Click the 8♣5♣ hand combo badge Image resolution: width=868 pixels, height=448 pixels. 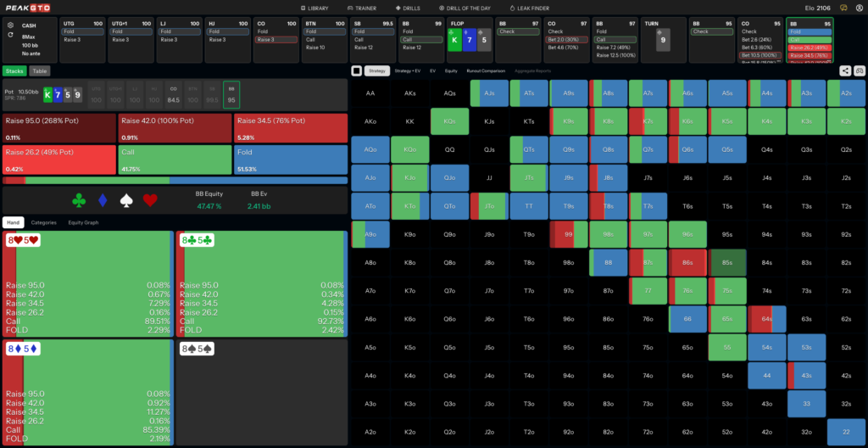pyautogui.click(x=196, y=240)
